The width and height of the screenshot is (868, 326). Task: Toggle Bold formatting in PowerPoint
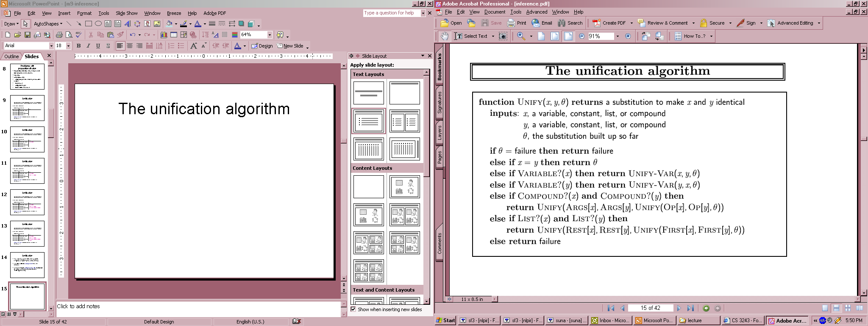click(78, 46)
